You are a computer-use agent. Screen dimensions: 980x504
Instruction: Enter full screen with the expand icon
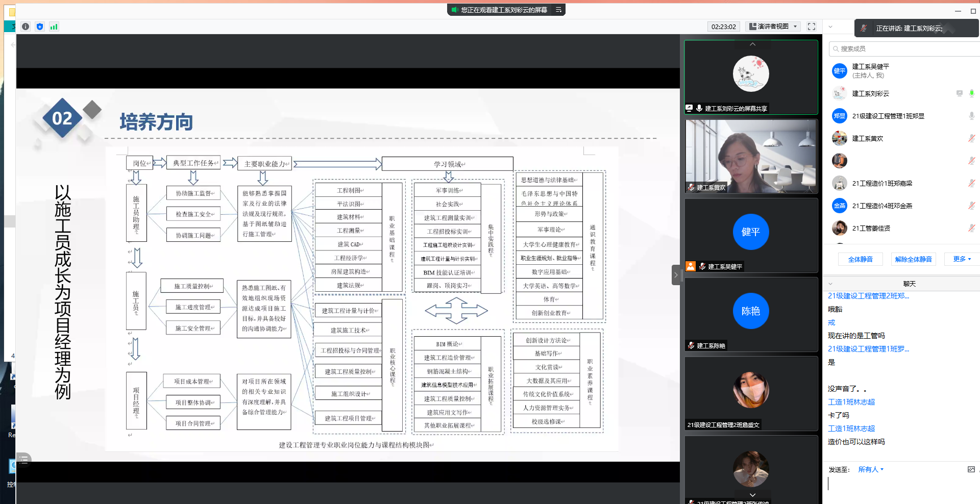[x=812, y=27]
